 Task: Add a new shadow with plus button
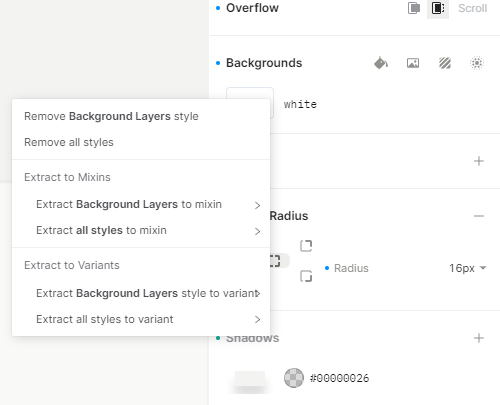coord(479,338)
